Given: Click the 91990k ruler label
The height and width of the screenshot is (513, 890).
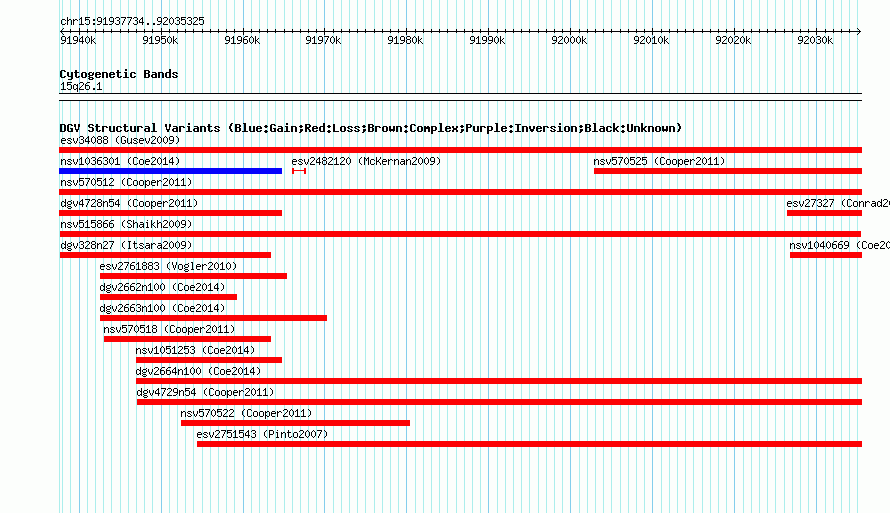Looking at the screenshot, I should click(487, 40).
